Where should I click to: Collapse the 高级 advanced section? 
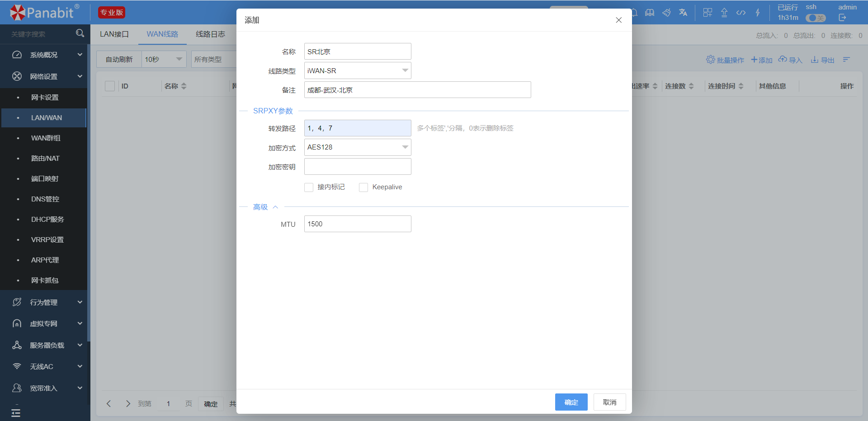265,207
